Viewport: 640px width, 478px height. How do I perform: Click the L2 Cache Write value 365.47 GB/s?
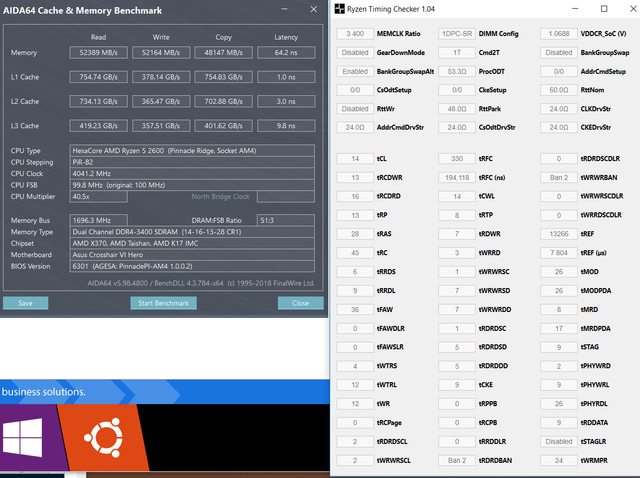click(161, 101)
